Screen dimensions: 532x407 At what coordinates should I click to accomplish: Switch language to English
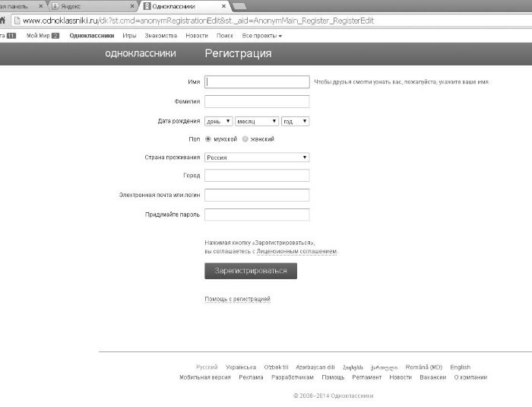coord(460,367)
